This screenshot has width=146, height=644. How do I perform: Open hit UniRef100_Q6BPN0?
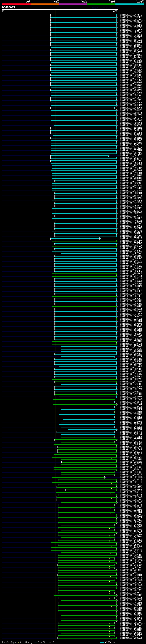click(x=131, y=359)
